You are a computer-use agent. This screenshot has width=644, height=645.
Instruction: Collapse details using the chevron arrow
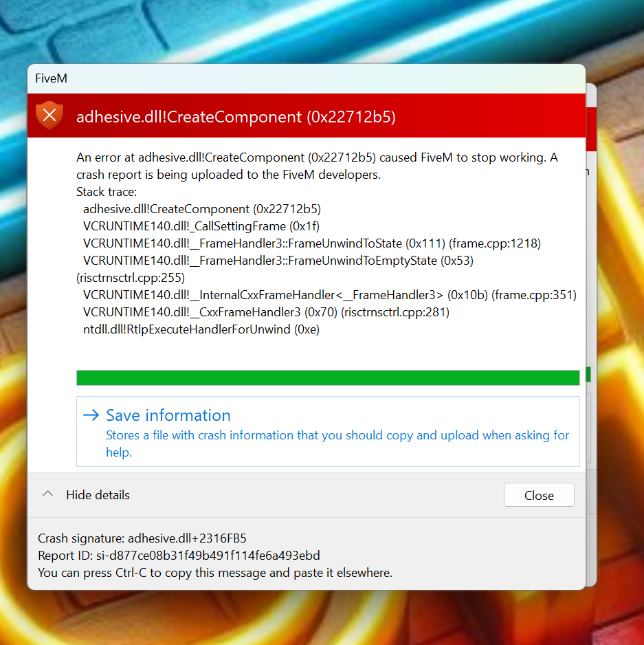point(47,494)
